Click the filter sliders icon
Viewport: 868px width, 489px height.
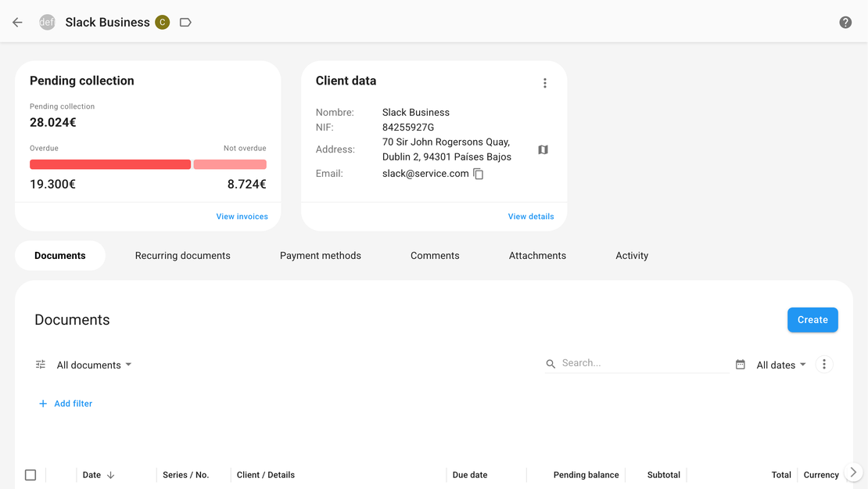click(x=41, y=365)
